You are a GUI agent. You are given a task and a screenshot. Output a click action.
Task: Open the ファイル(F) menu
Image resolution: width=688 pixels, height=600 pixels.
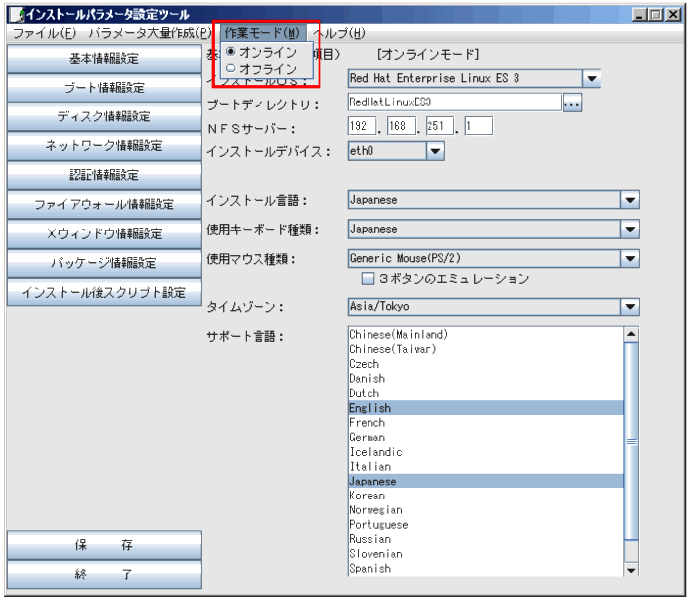coord(44,33)
